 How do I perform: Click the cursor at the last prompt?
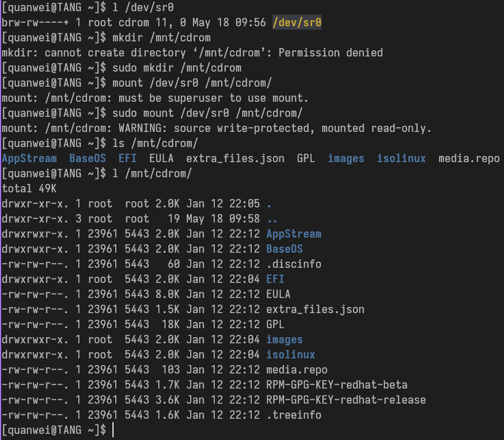[113, 430]
